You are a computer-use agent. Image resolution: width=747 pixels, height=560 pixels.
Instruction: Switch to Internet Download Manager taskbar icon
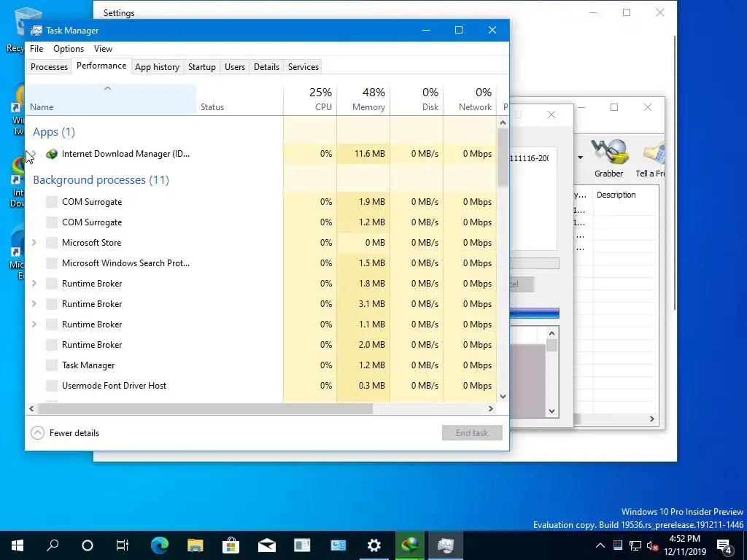(x=410, y=545)
